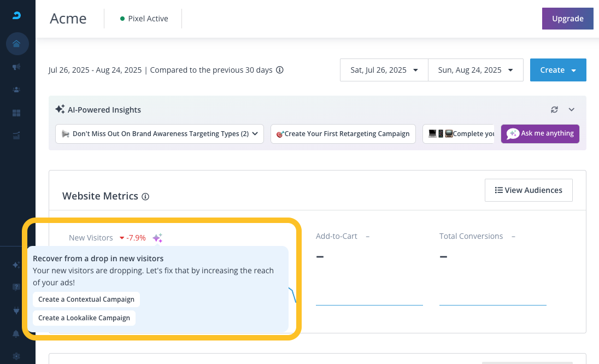Click the grid dashboard icon in the sidebar
This screenshot has width=599, height=364.
point(17,113)
